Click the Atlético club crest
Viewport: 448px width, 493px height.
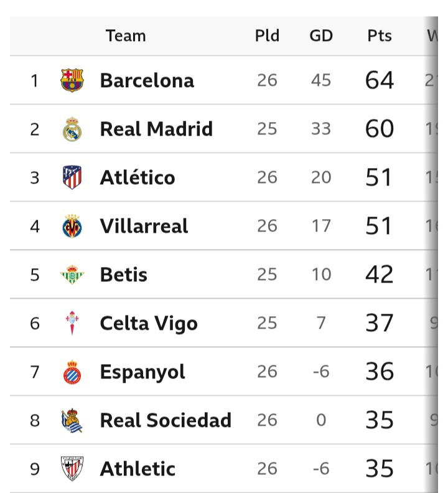(72, 177)
